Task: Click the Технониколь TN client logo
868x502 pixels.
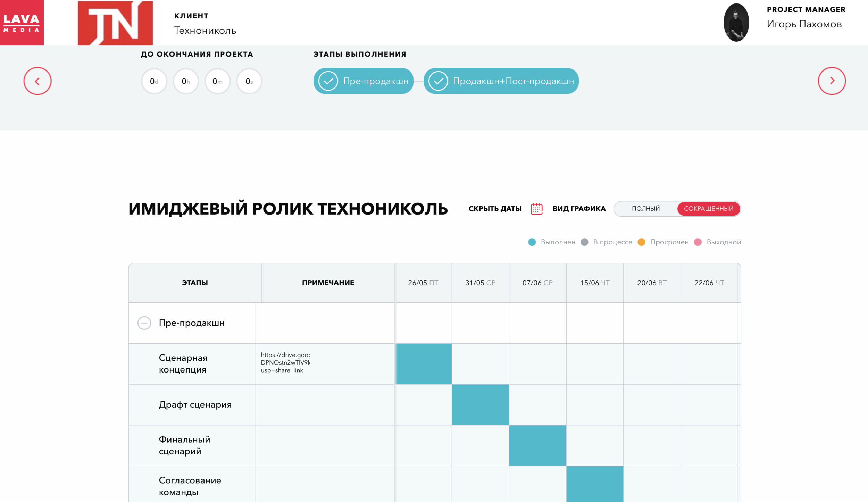Action: pyautogui.click(x=115, y=23)
